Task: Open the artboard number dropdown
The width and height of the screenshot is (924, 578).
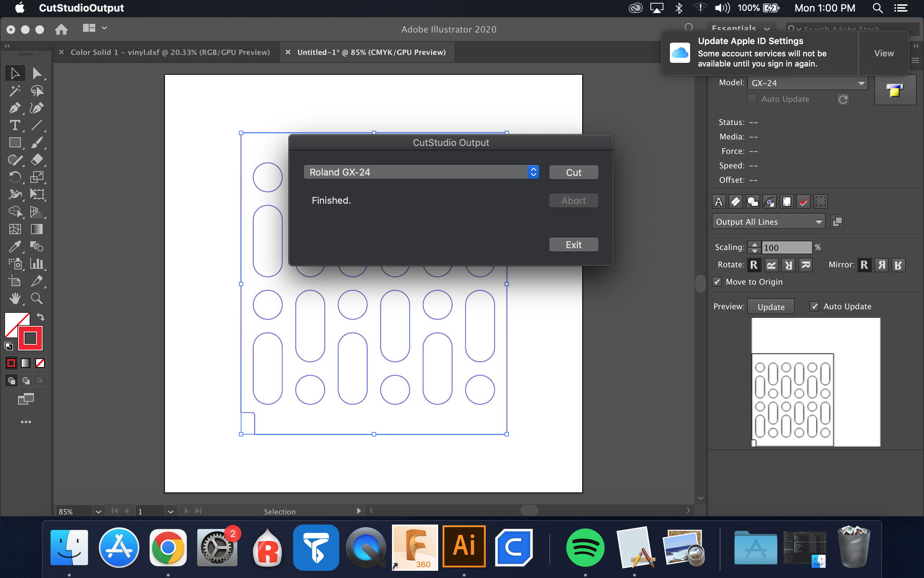Action: 170,512
